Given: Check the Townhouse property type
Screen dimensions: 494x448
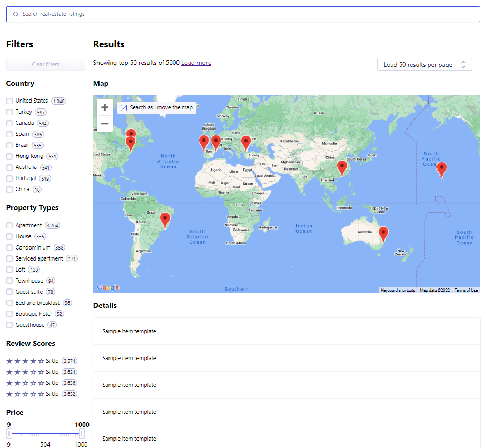Looking at the screenshot, I should tap(9, 281).
